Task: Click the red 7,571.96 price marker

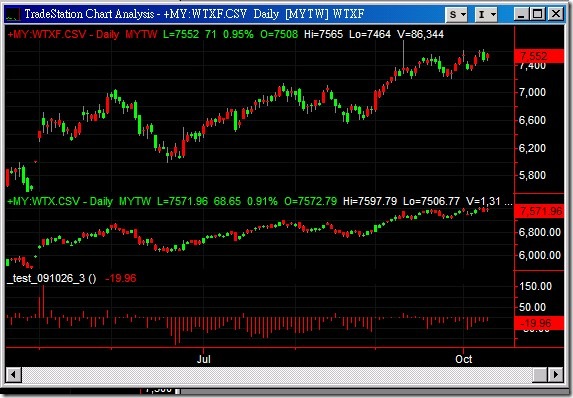Action: (539, 211)
